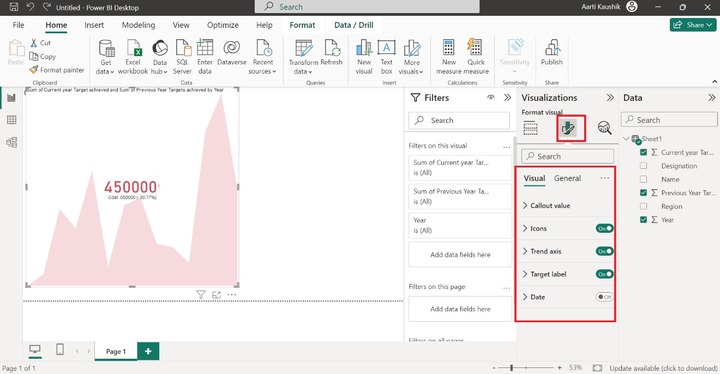Toggle the Icons switch off
The width and height of the screenshot is (720, 374).
[x=604, y=228]
